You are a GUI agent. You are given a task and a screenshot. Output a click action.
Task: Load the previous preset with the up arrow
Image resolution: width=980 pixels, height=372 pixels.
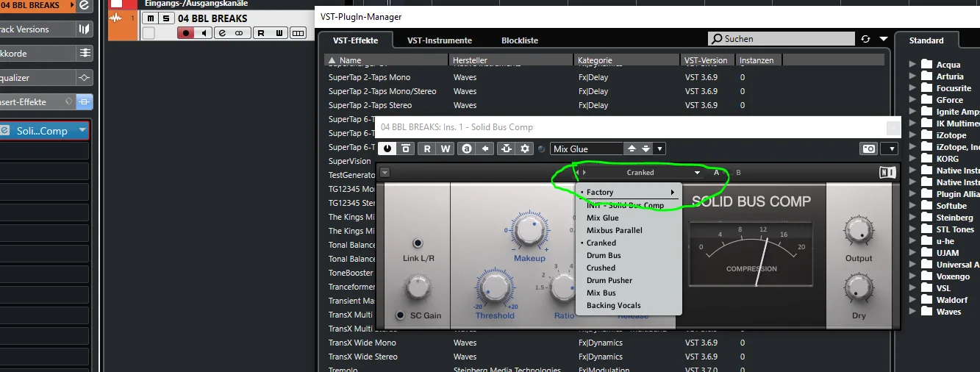(x=631, y=149)
